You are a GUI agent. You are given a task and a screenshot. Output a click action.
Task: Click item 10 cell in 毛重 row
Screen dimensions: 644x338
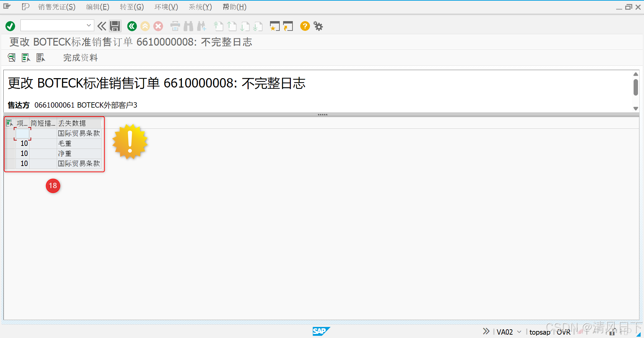pyautogui.click(x=22, y=143)
